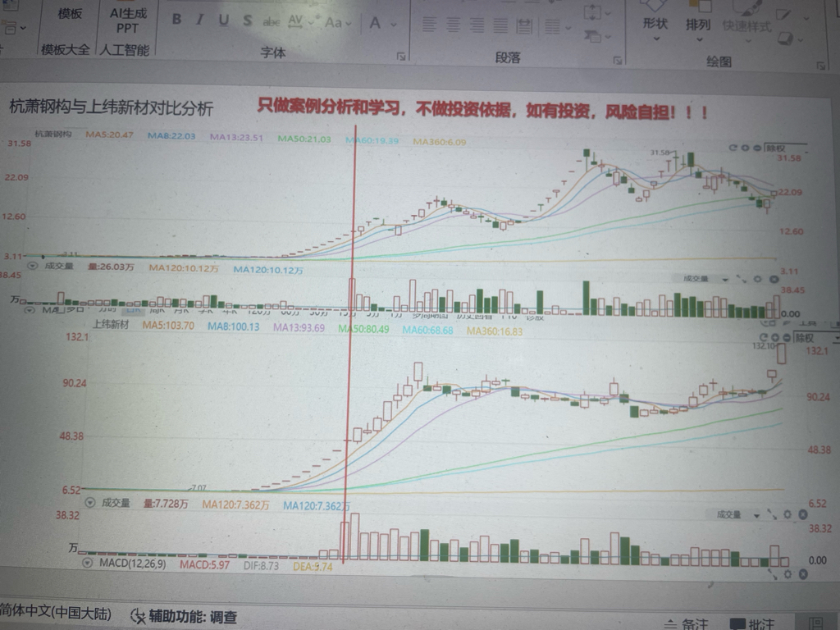Click the 简体中文(中国大陆) language indicator

55,612
